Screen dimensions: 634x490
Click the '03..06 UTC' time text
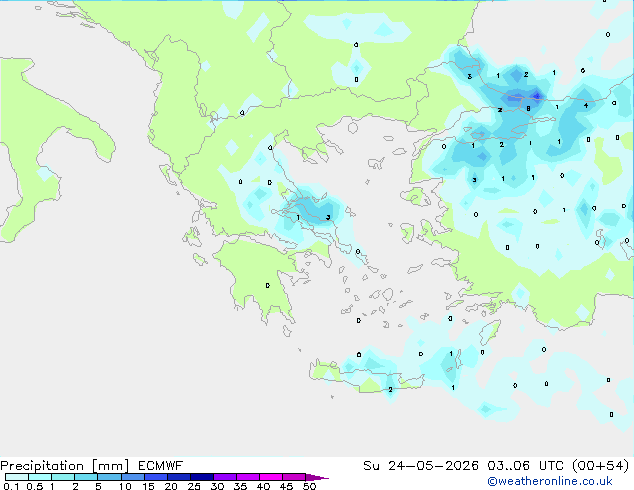pyautogui.click(x=525, y=466)
